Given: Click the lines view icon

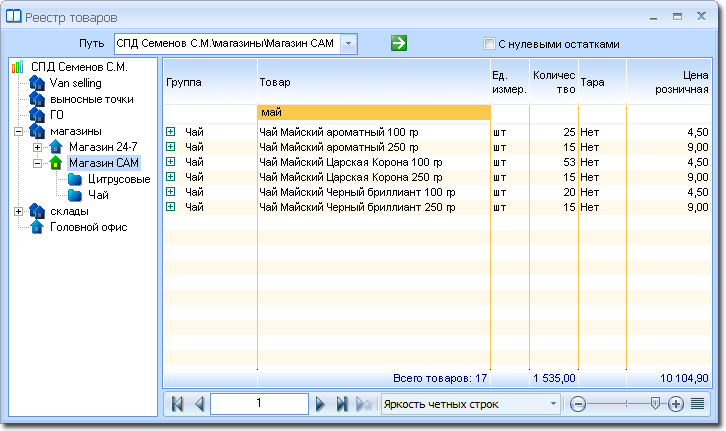Looking at the screenshot, I should (697, 404).
